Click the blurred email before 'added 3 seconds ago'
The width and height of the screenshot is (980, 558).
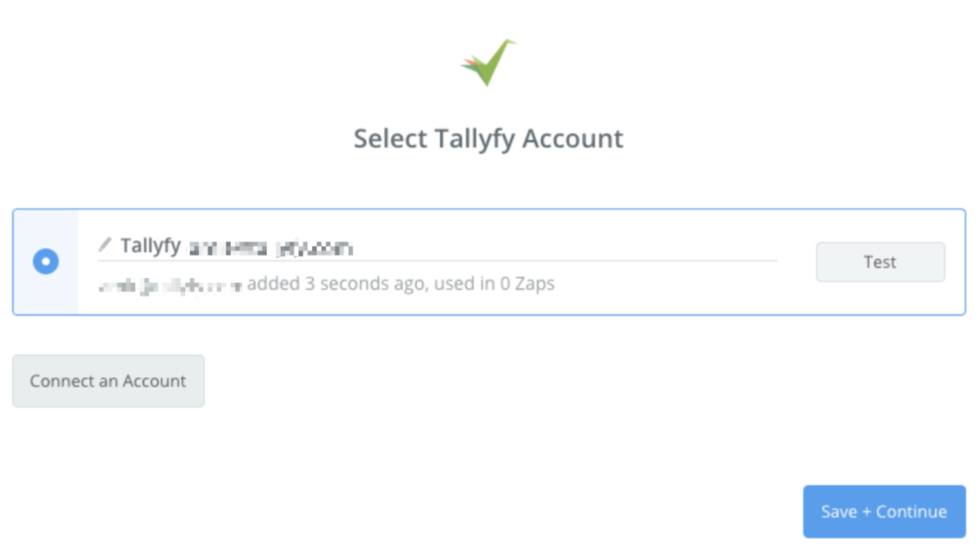tap(170, 285)
